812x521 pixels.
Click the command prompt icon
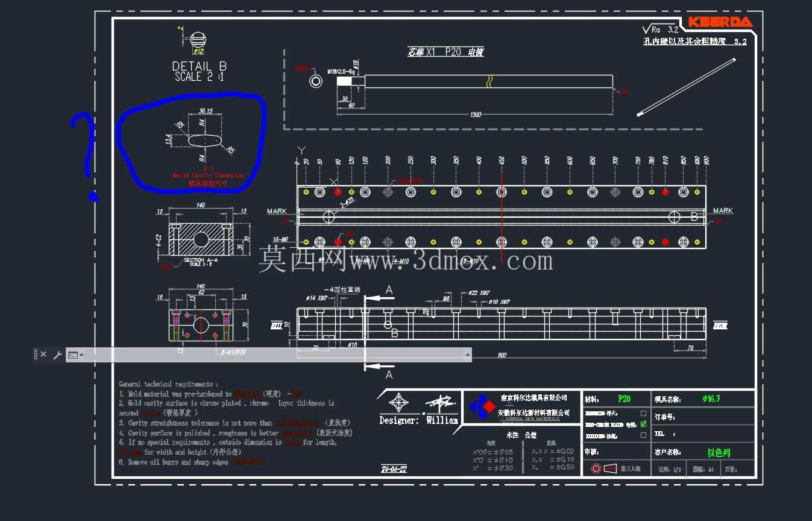click(72, 355)
